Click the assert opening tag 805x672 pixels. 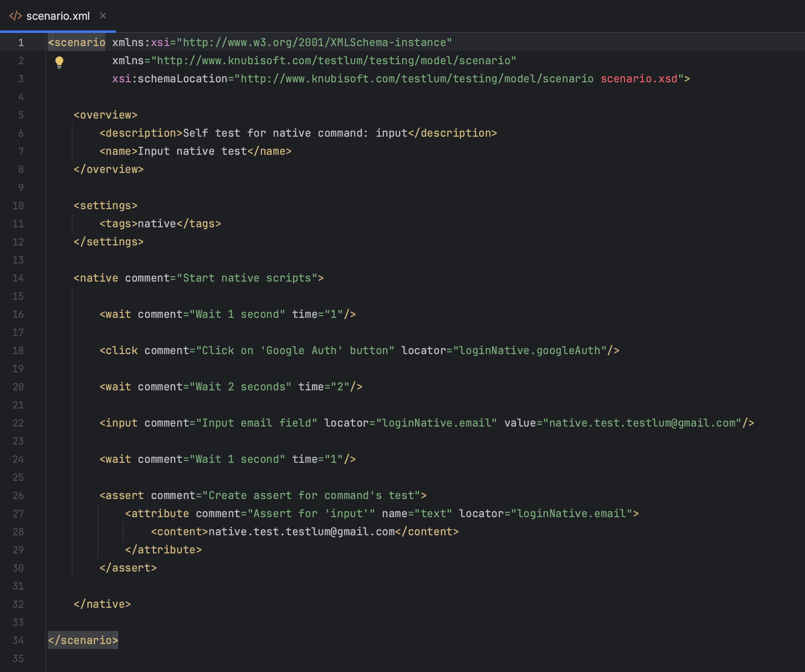point(122,495)
